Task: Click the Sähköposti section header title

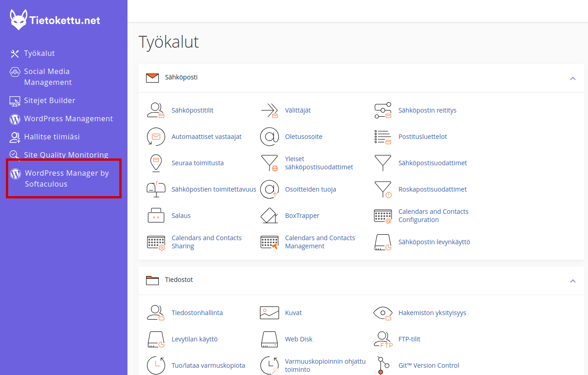Action: 181,77
